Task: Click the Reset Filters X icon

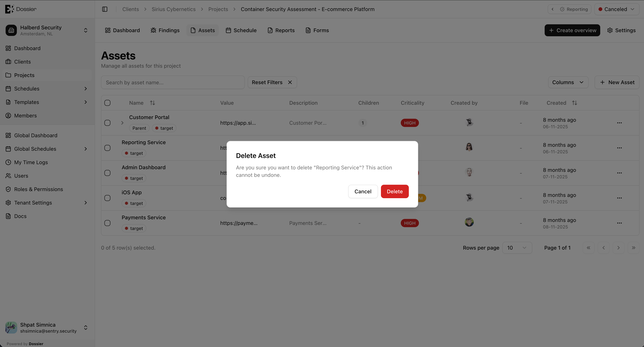Action: 290,82
